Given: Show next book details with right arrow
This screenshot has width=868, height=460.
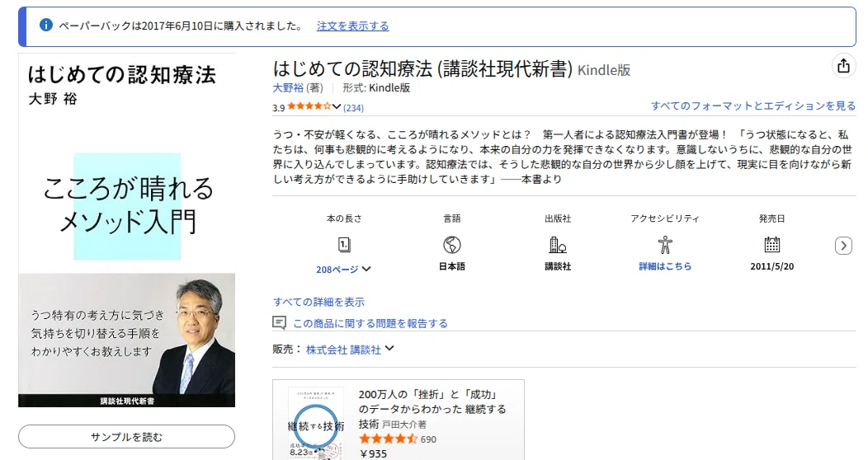Looking at the screenshot, I should click(x=843, y=245).
